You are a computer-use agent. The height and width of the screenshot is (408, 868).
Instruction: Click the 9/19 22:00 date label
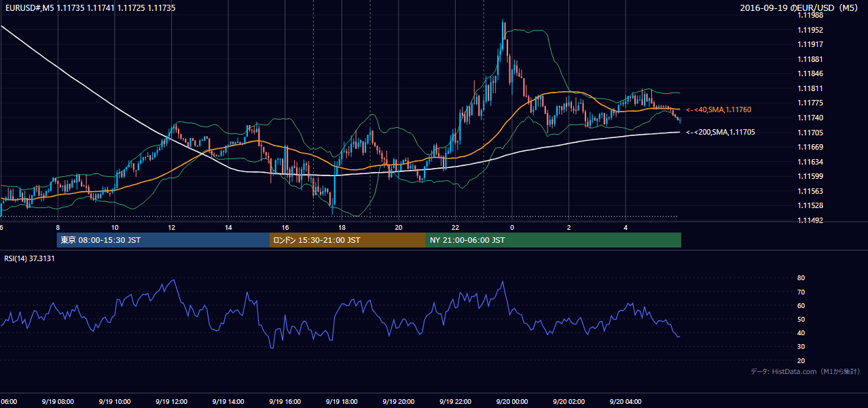tap(455, 401)
